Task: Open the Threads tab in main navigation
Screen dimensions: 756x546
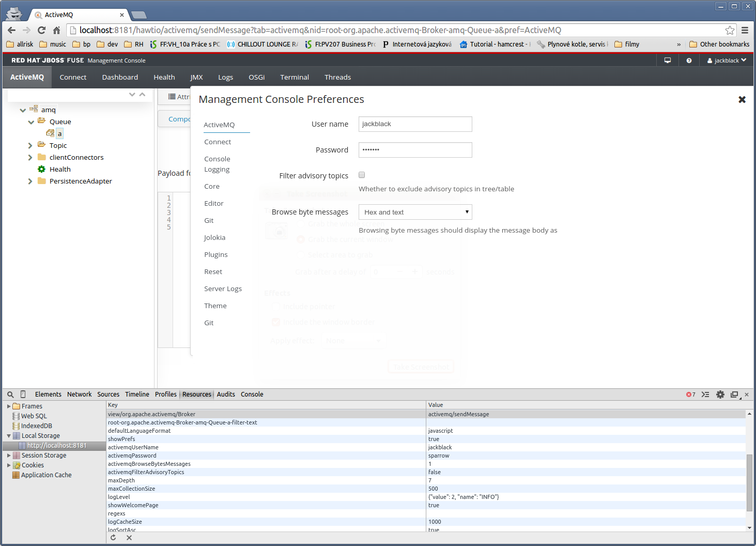Action: coord(337,77)
